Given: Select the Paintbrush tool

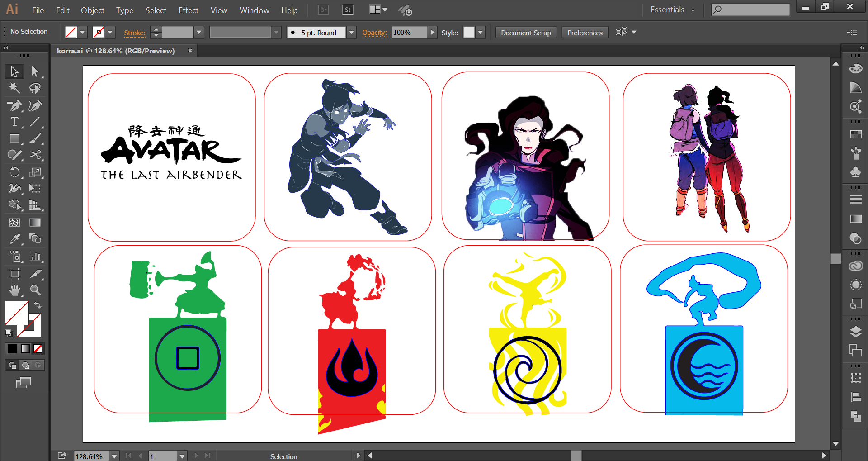Looking at the screenshot, I should coord(35,138).
